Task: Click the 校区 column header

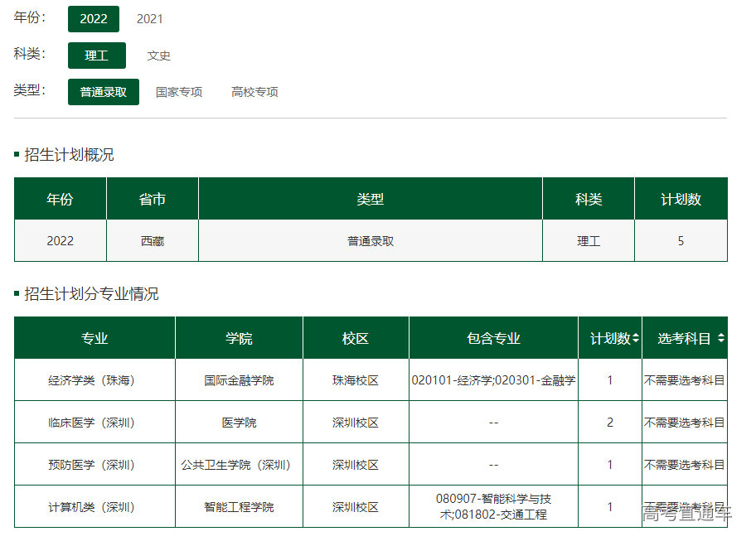Action: point(356,338)
